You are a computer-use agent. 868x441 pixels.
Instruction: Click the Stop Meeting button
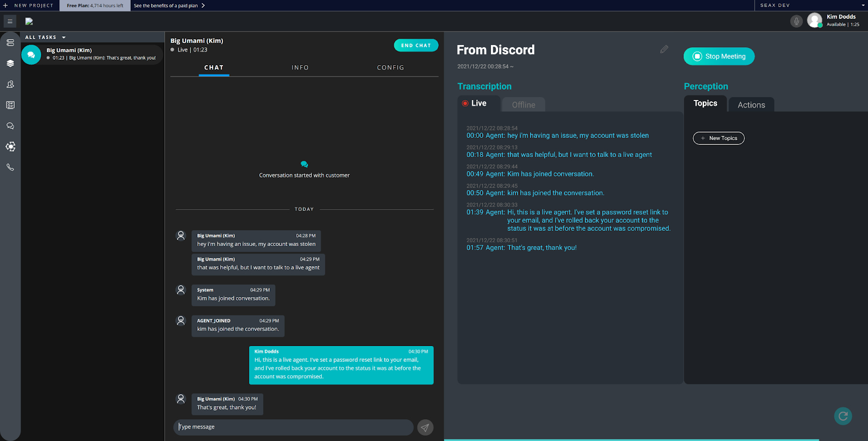point(719,56)
